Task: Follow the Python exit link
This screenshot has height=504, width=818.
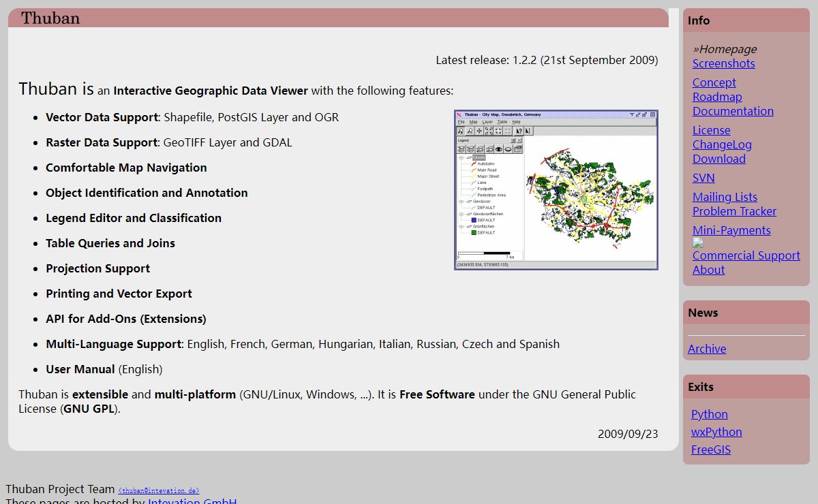Action: tap(710, 414)
